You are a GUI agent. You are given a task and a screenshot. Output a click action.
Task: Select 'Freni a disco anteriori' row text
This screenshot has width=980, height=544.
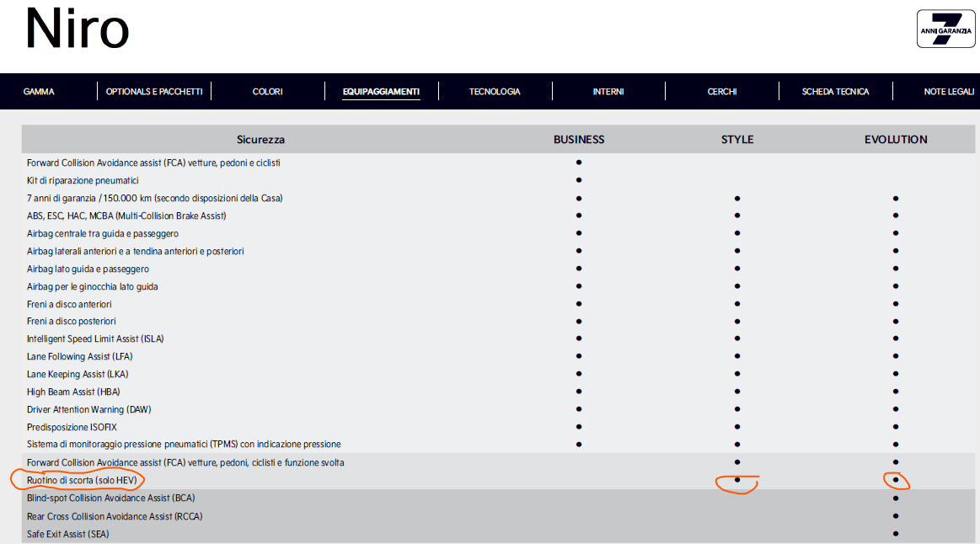pos(69,304)
